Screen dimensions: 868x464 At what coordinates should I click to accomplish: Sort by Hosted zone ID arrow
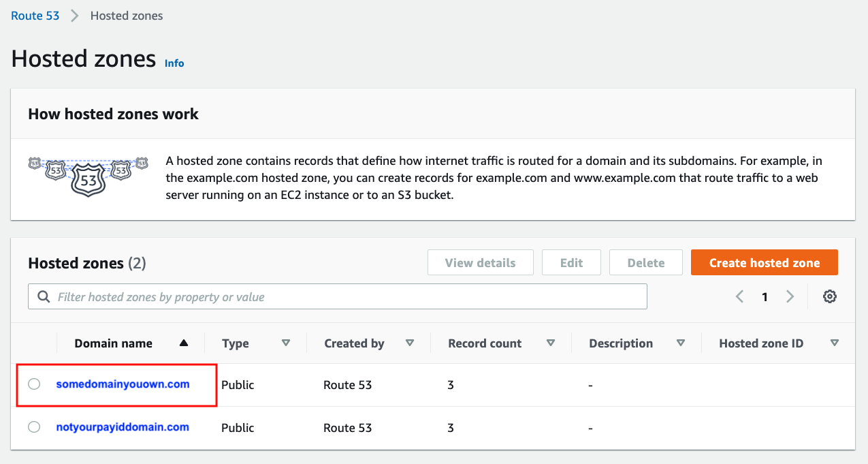point(834,343)
